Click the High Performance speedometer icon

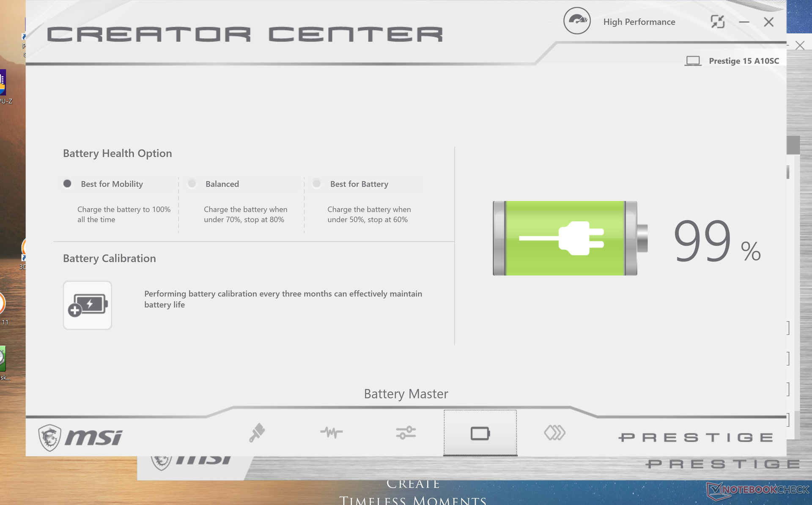click(x=577, y=21)
